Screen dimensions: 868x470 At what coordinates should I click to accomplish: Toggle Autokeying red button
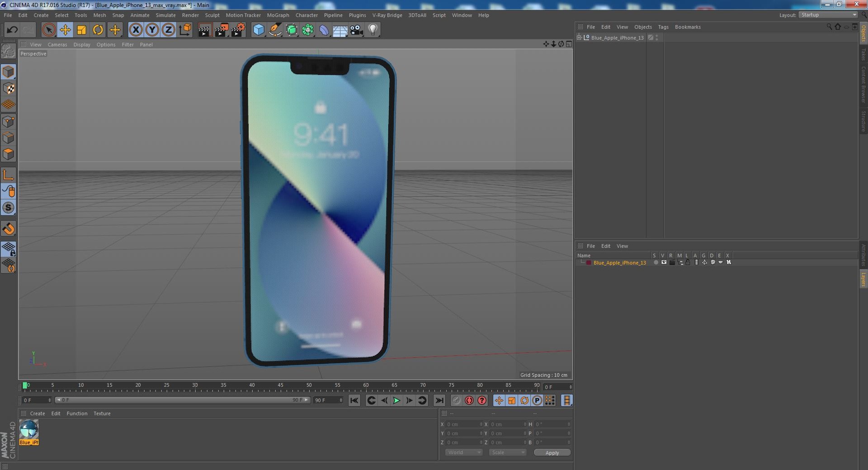469,400
